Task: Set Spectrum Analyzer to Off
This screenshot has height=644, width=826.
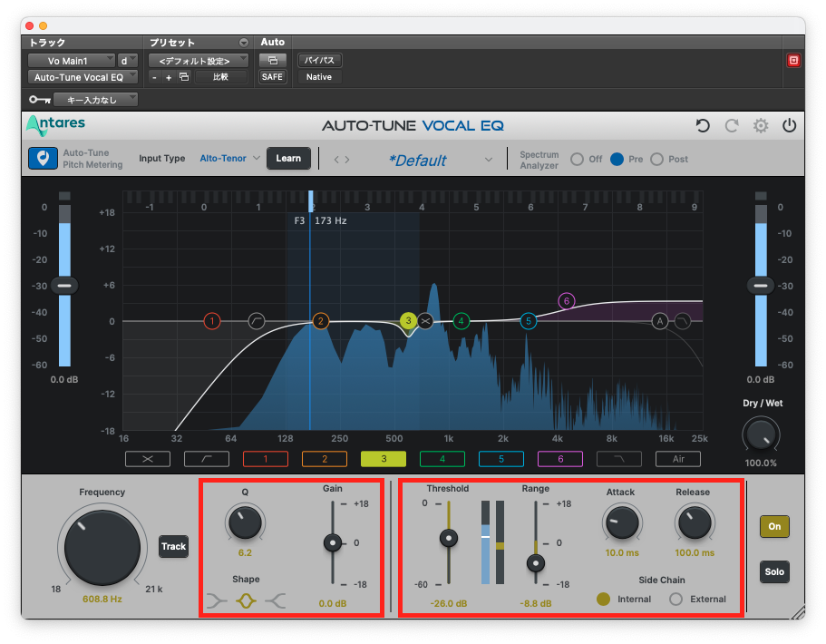Action: coord(576,160)
